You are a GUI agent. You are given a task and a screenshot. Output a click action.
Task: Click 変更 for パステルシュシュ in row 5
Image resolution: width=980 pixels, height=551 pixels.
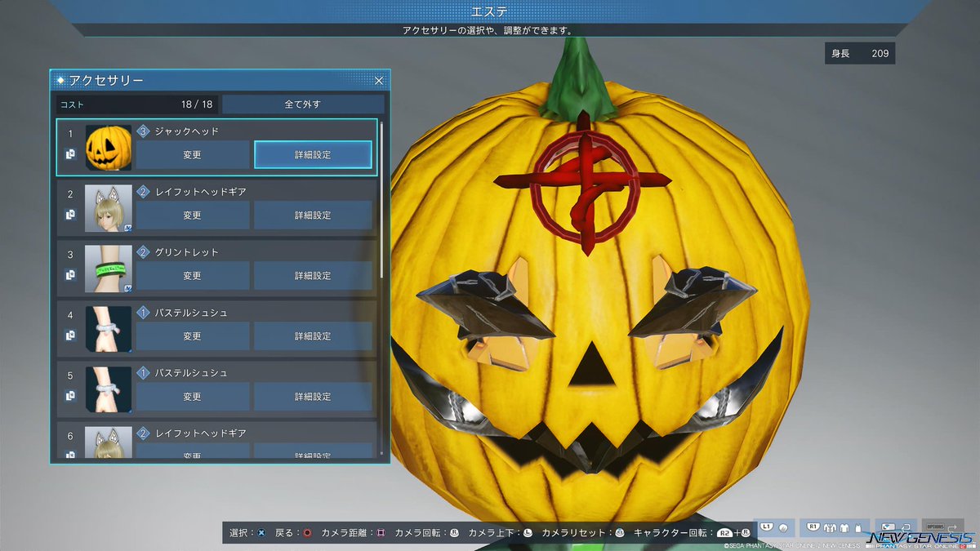click(192, 397)
